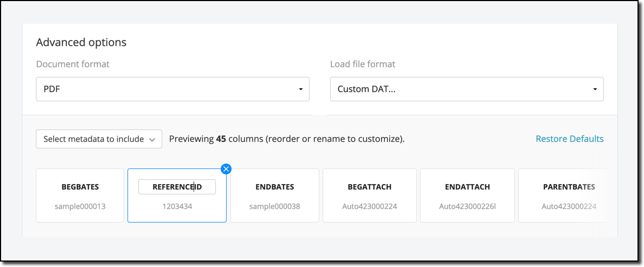The width and height of the screenshot is (644, 267).
Task: Click the Auto423000226l preview value
Action: coord(467,206)
